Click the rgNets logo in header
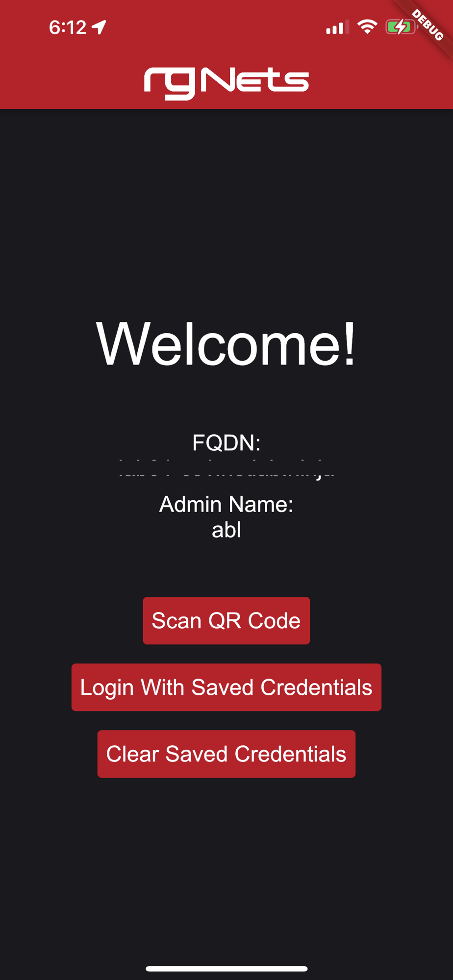This screenshot has height=980, width=453. tap(226, 83)
